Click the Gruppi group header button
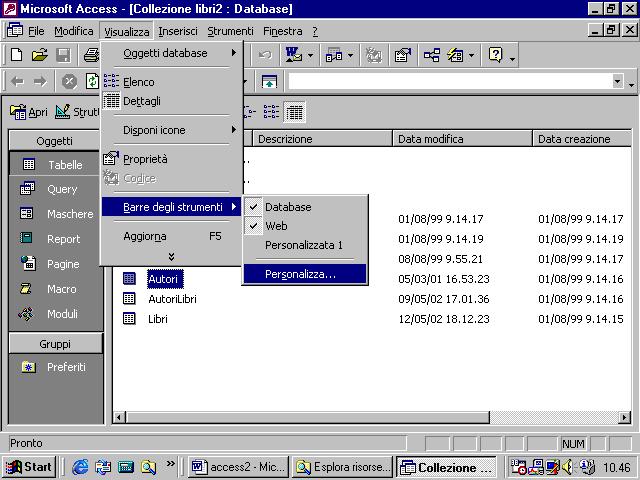Viewport: 640px width, 480px height. tap(56, 344)
